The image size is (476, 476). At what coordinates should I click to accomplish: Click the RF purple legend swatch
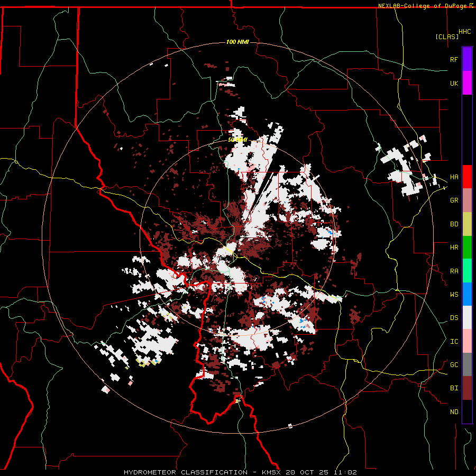point(467,59)
